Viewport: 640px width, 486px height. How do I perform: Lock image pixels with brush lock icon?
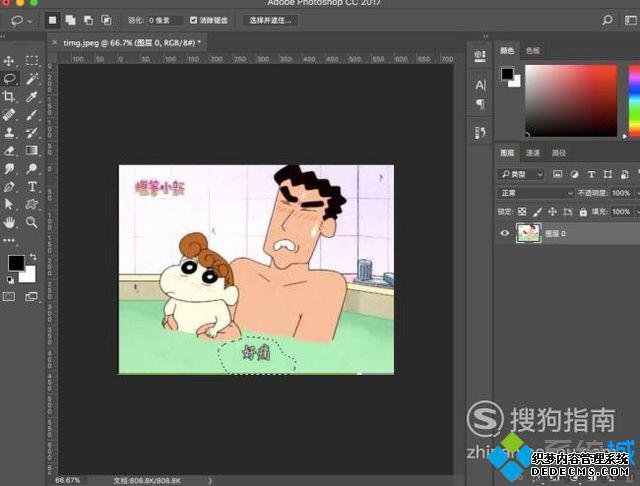[538, 211]
